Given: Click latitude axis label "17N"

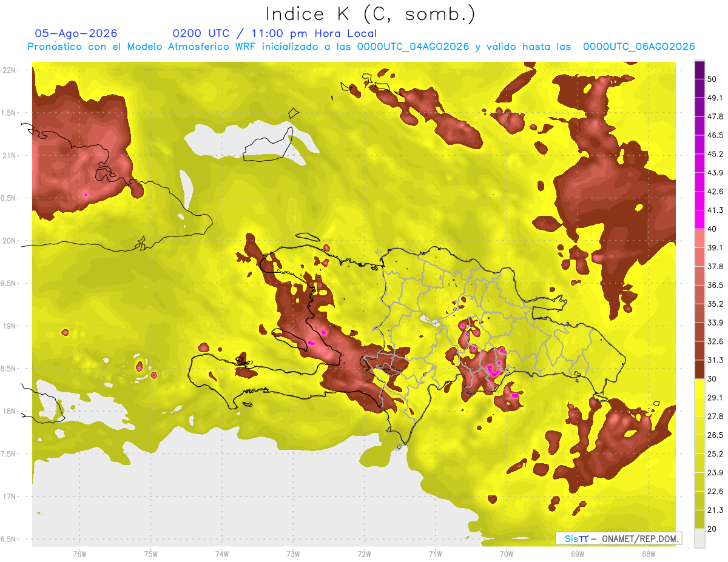Looking at the screenshot, I should tap(9, 497).
